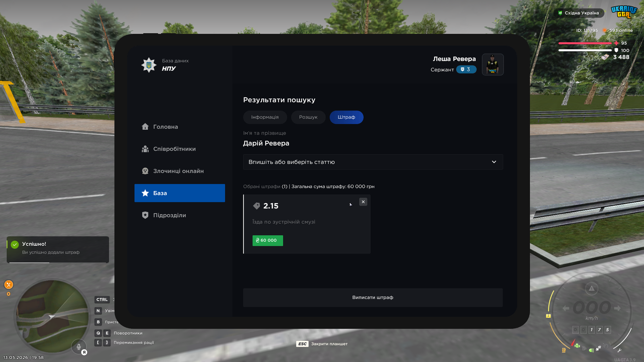This screenshot has height=362, width=644.
Task: Click the shield icon beside Підрозділи
Action: (145, 215)
